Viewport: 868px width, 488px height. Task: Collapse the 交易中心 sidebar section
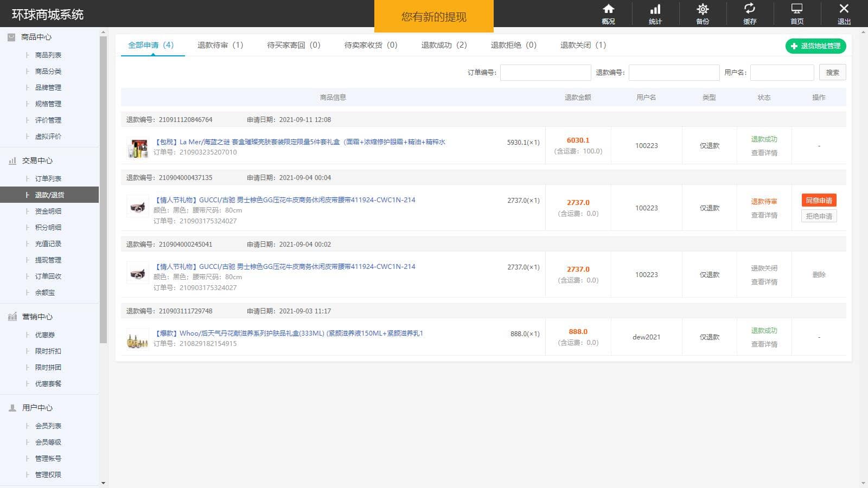point(37,160)
